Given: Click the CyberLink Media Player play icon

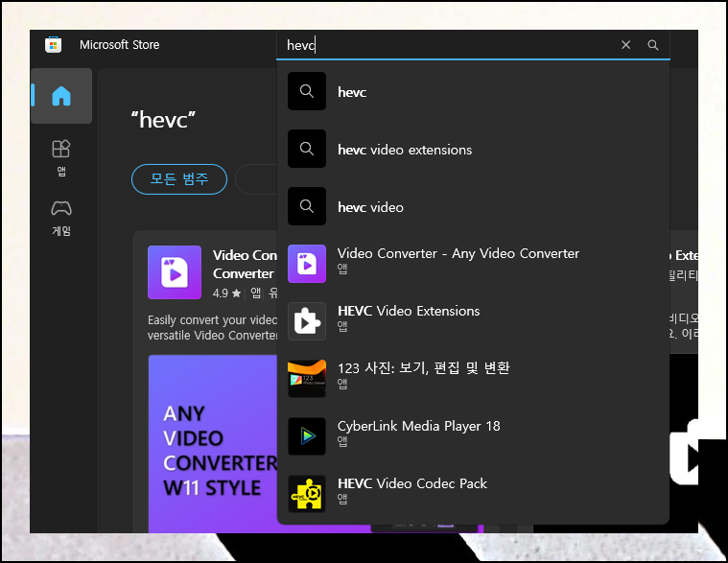Looking at the screenshot, I should (306, 436).
